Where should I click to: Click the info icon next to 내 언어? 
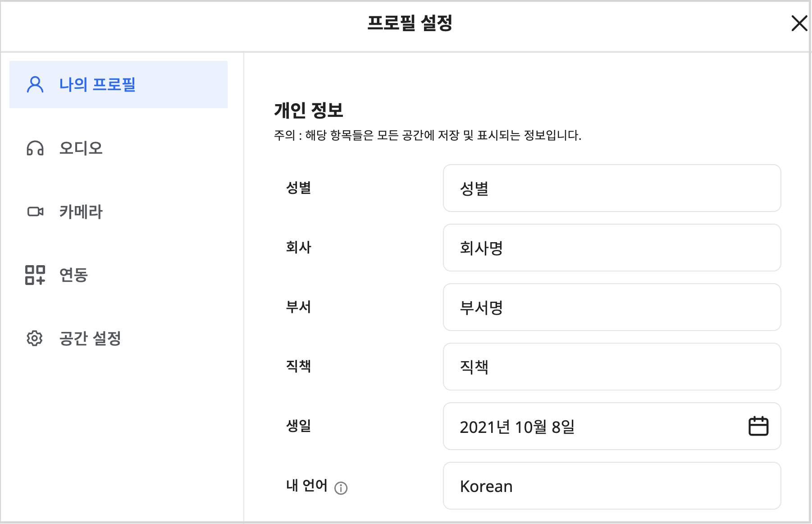click(x=341, y=488)
